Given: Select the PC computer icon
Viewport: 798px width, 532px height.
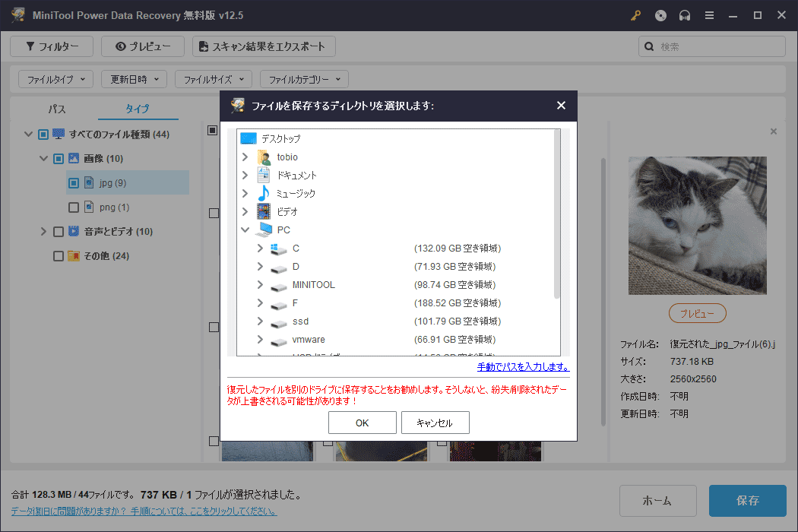Looking at the screenshot, I should point(264,230).
